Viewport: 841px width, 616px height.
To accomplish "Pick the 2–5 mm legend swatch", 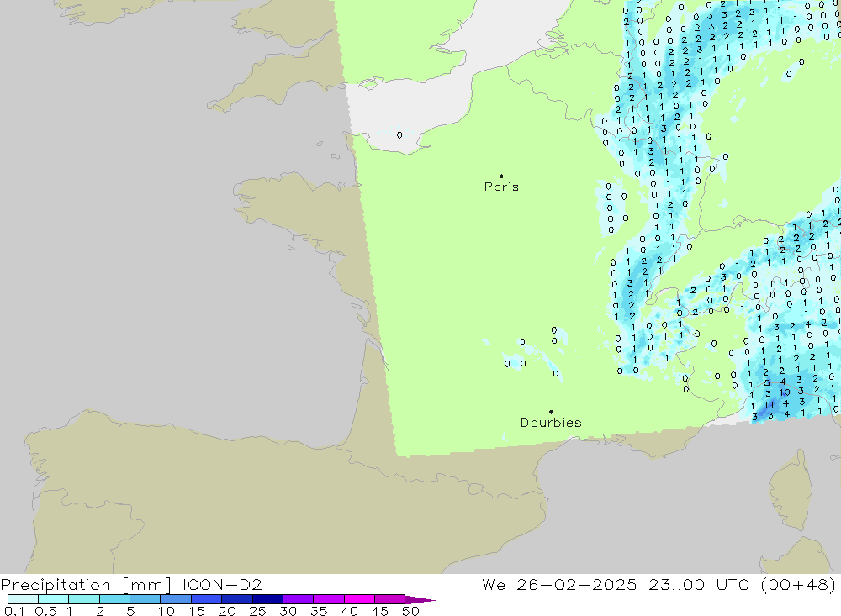I will tap(114, 599).
